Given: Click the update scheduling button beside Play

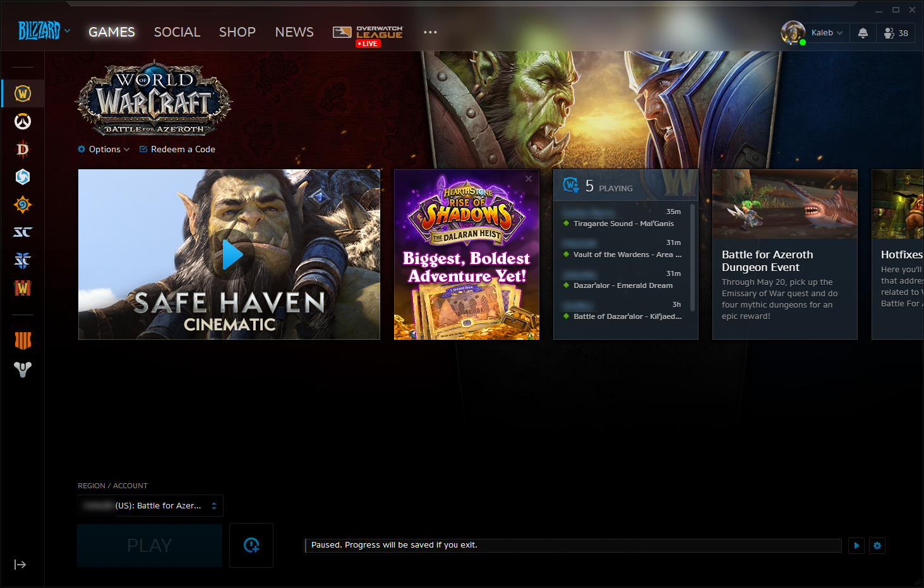Looking at the screenshot, I should [x=251, y=545].
